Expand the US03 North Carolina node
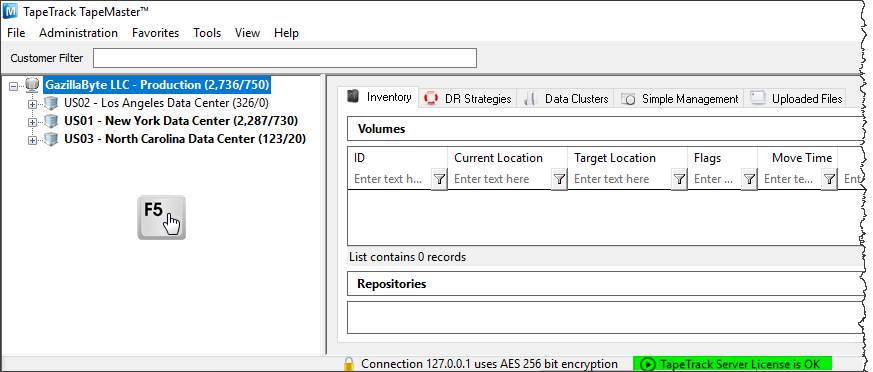The height and width of the screenshot is (372, 873). (32, 140)
